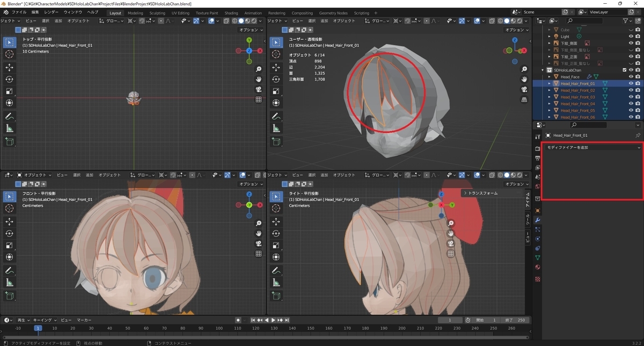The height and width of the screenshot is (346, 644).
Task: Toggle eye icon for Head_Hair_Front_03
Action: tap(631, 97)
